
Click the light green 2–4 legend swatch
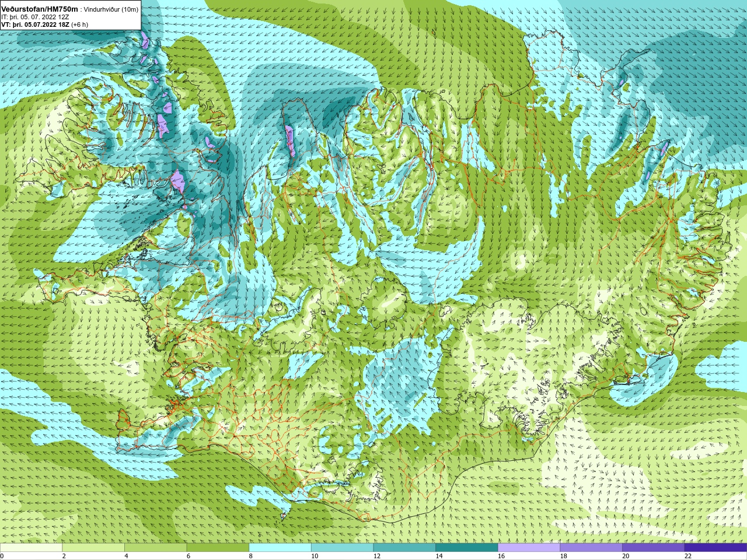(x=93, y=548)
